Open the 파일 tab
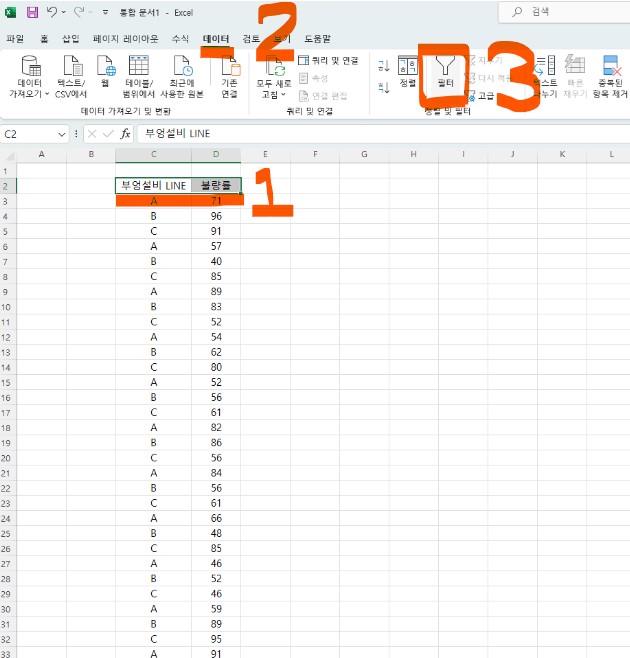 click(15, 39)
